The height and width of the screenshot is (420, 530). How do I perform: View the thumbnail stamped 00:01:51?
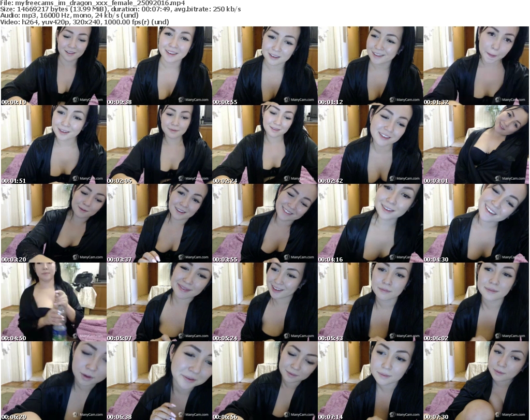(x=54, y=144)
